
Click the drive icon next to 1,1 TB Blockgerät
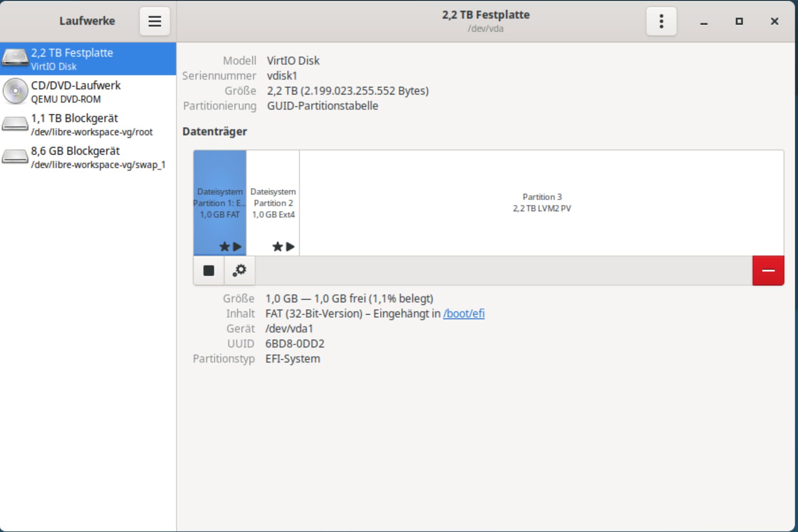point(15,124)
